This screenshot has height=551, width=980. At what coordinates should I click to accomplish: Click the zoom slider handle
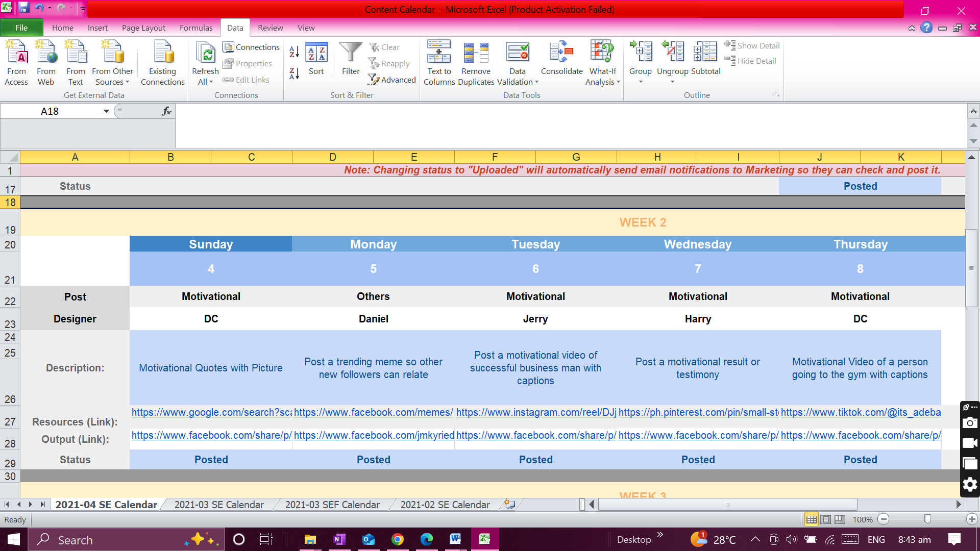coord(927,519)
